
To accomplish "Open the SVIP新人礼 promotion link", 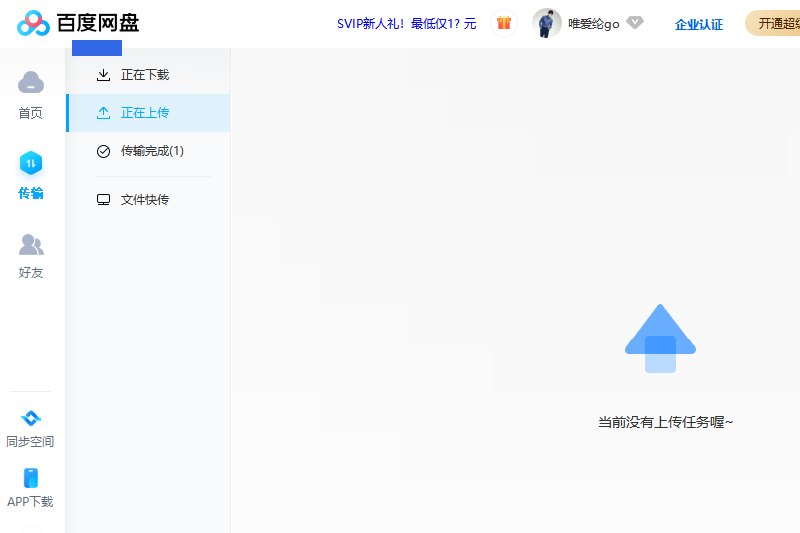I will (406, 24).
